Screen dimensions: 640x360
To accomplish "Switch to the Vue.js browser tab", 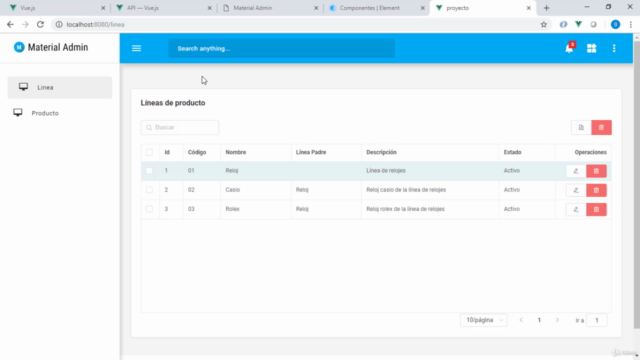I will point(57,8).
